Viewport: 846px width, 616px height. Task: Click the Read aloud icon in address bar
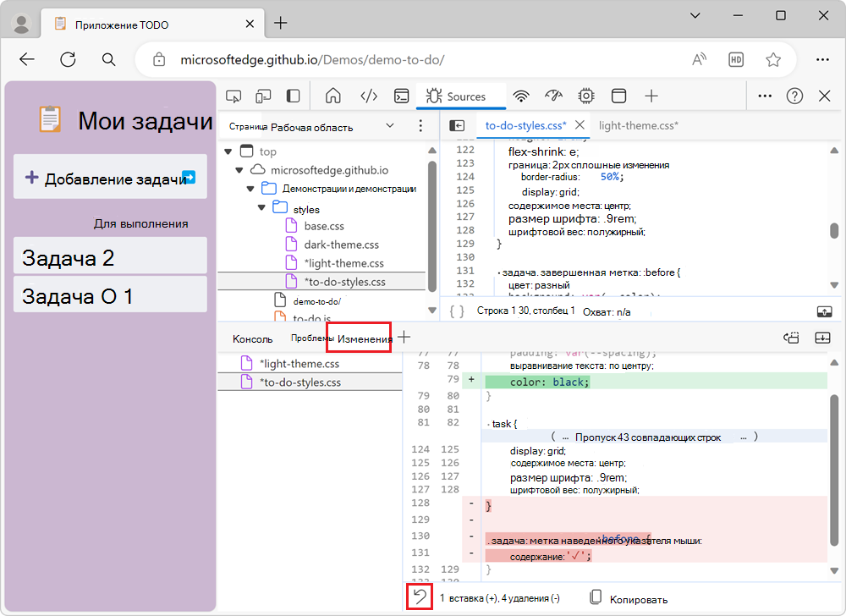coord(700,59)
